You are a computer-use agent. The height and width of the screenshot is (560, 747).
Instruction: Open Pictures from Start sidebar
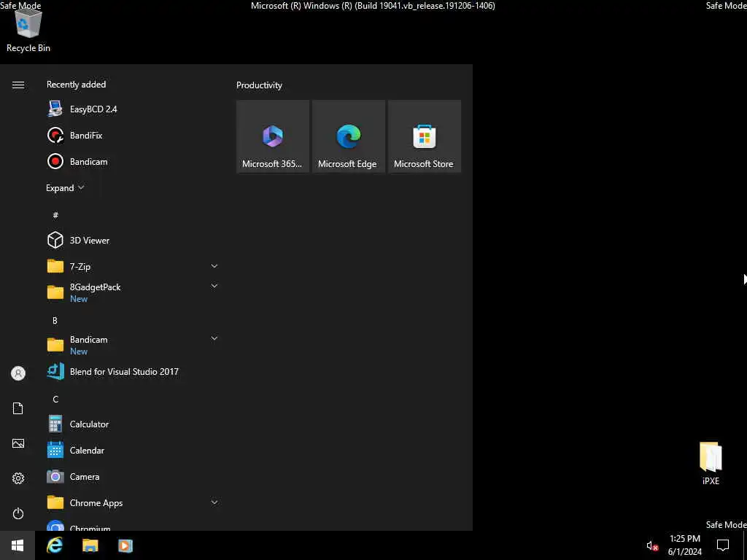click(x=18, y=443)
